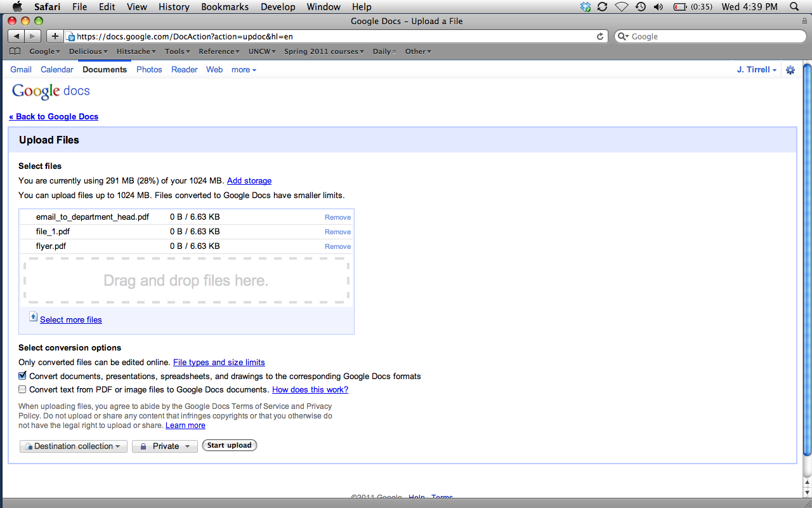
Task: Open the Delicious bookmarks folder
Action: (88, 51)
